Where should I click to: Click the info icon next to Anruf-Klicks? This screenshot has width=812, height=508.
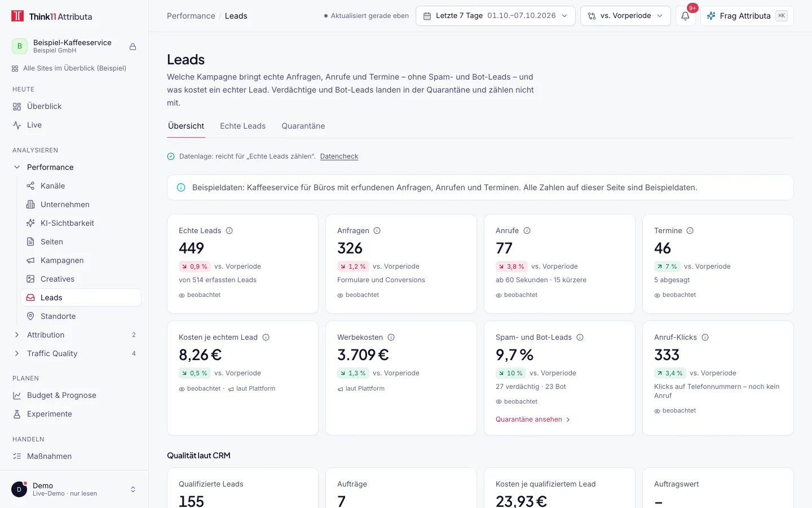705,338
